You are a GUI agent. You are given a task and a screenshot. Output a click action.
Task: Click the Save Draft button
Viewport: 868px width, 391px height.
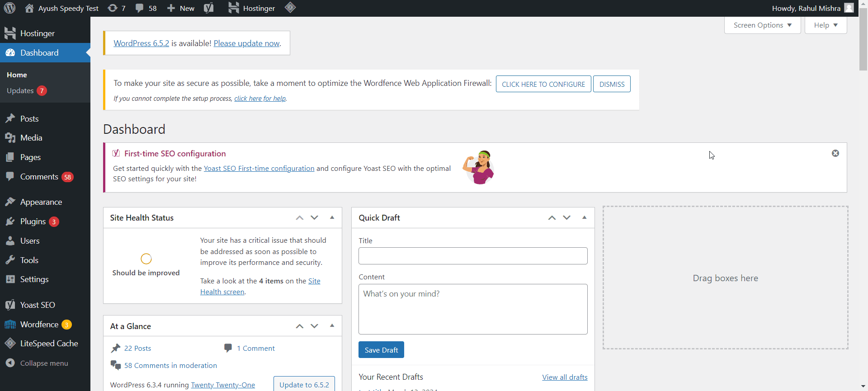pyautogui.click(x=381, y=350)
